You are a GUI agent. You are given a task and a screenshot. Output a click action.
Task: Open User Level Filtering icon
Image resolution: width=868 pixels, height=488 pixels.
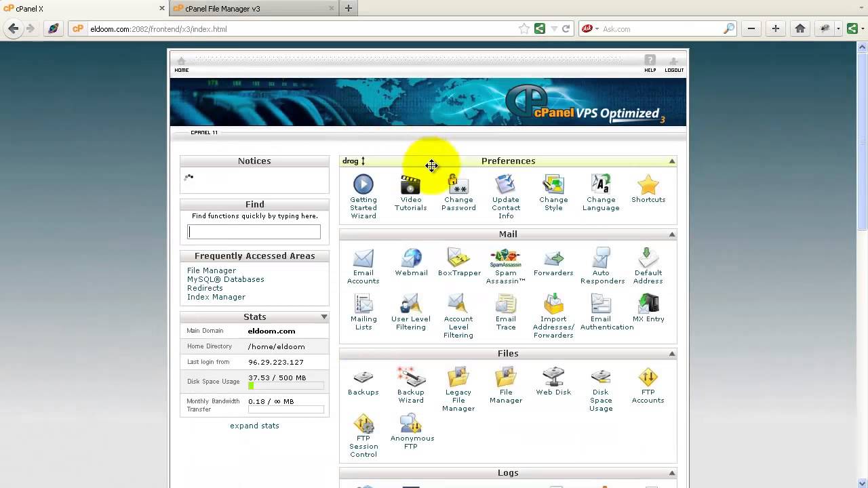(411, 304)
